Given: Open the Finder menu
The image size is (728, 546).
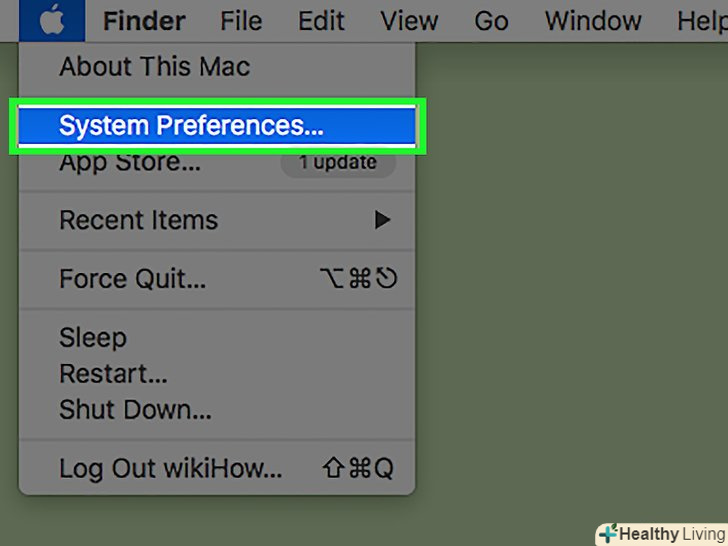Looking at the screenshot, I should click(x=144, y=21).
